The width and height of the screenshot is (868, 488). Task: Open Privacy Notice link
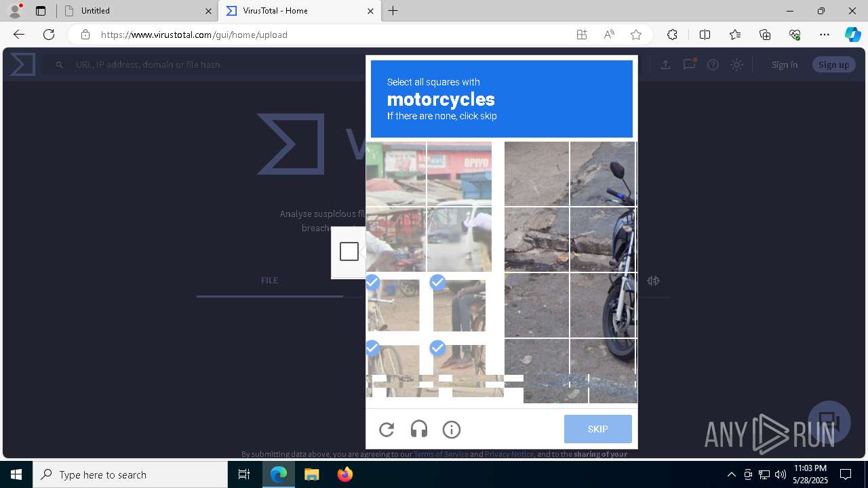tap(509, 454)
